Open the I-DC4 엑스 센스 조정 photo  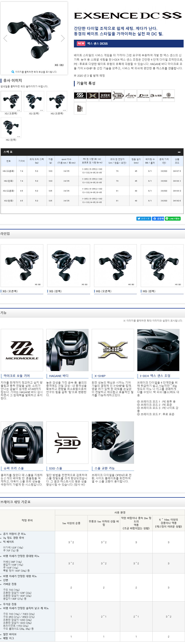tap(158, 350)
